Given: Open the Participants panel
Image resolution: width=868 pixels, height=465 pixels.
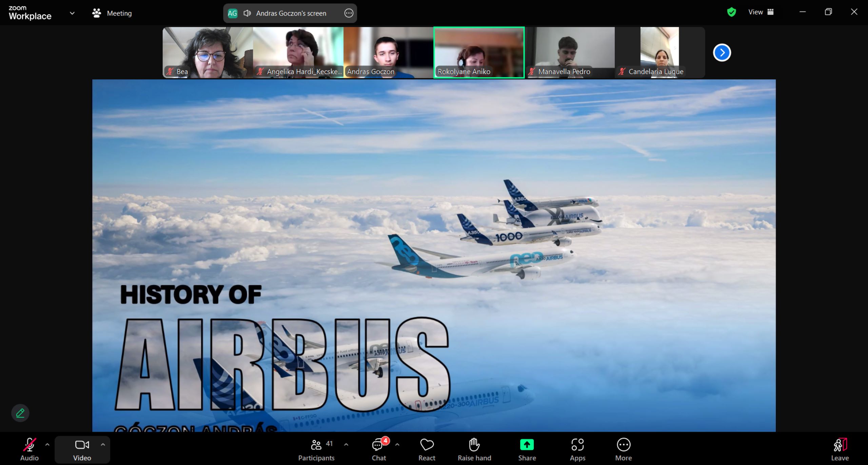Looking at the screenshot, I should (316, 449).
